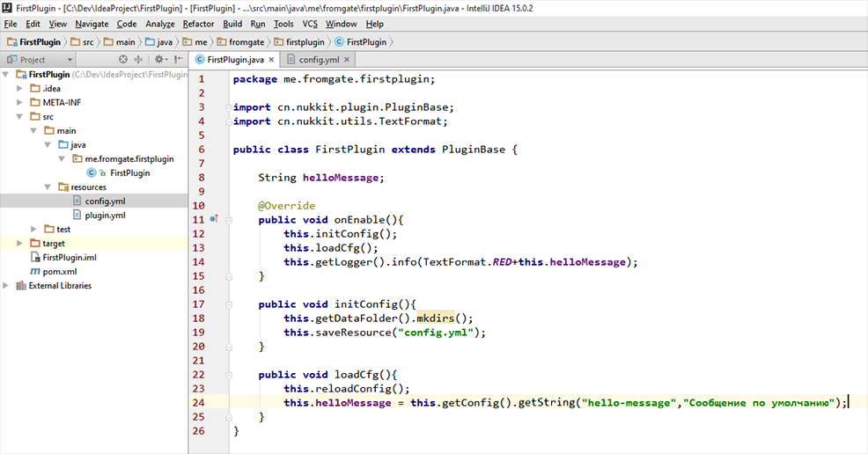Open the Code menu
Image resolution: width=868 pixels, height=454 pixels.
(127, 24)
